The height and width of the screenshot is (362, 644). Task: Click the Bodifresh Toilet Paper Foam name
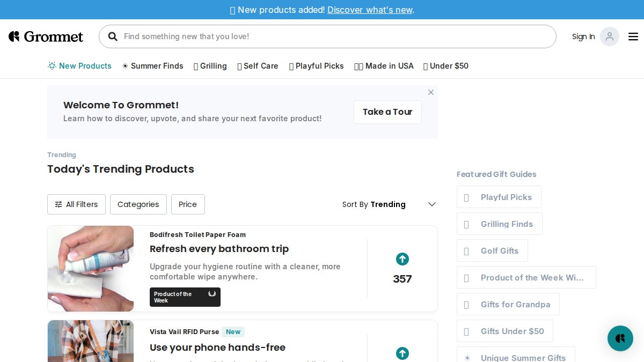tap(197, 235)
